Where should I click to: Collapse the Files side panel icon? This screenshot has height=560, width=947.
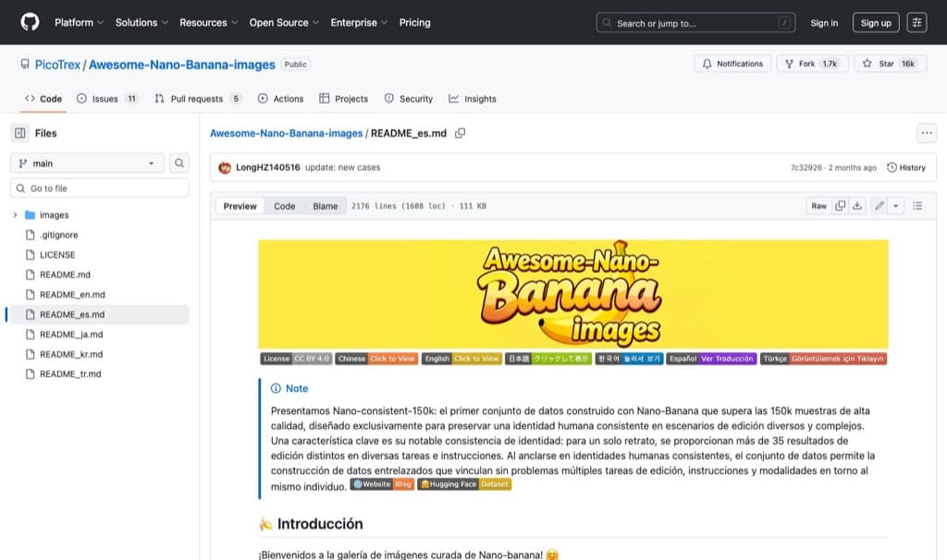[20, 133]
